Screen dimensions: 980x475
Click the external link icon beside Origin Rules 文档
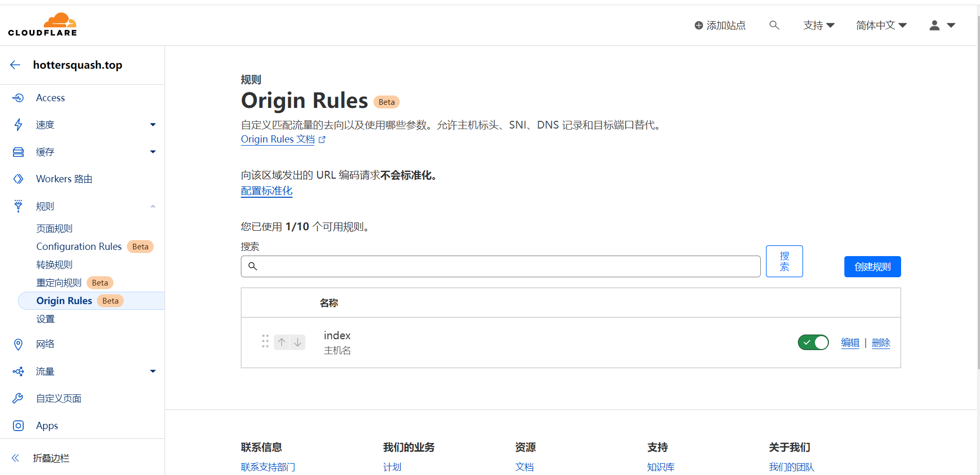click(322, 139)
